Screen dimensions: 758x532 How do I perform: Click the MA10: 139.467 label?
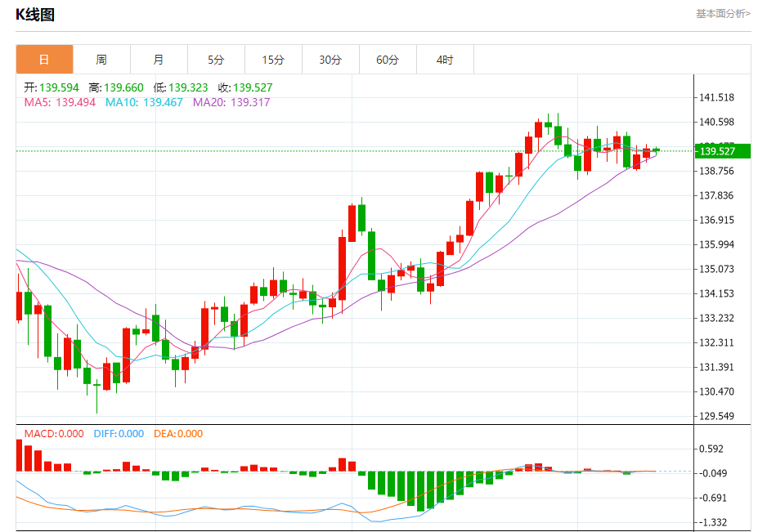coord(144,102)
